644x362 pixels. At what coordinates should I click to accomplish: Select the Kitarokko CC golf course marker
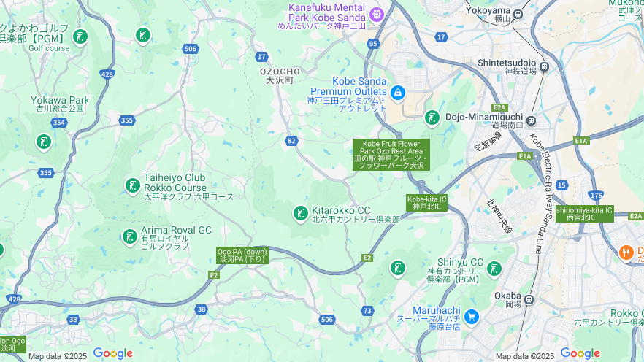click(300, 215)
